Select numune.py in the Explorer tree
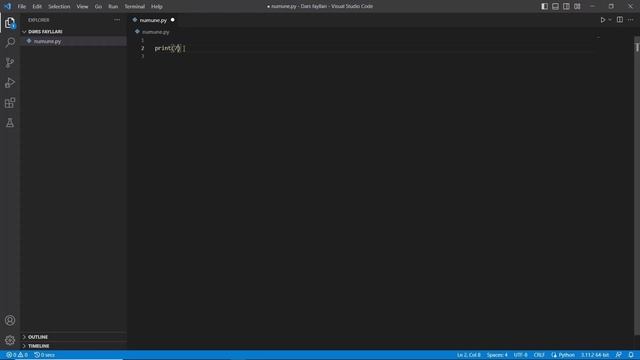 pyautogui.click(x=73, y=41)
